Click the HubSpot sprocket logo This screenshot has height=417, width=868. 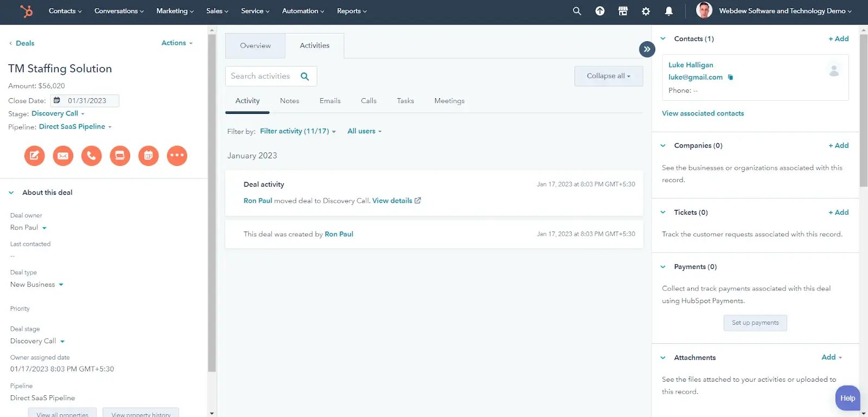[26, 11]
